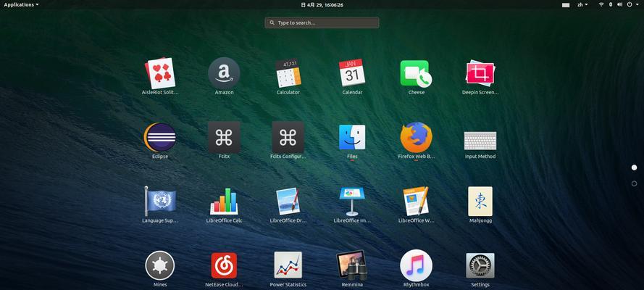This screenshot has height=290, width=644.
Task: Launch the Eclipse IDE icon
Action: 160,137
